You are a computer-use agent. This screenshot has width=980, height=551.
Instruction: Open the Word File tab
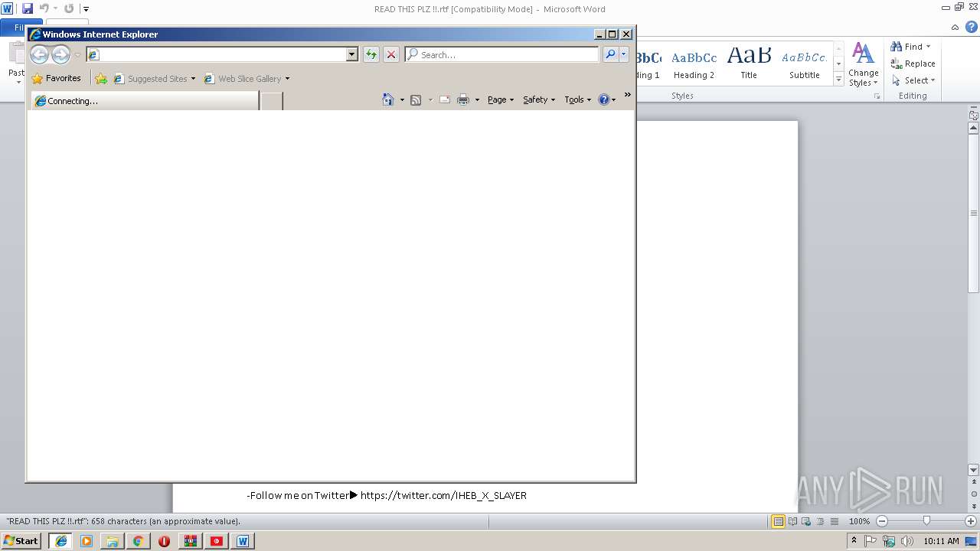pos(21,28)
